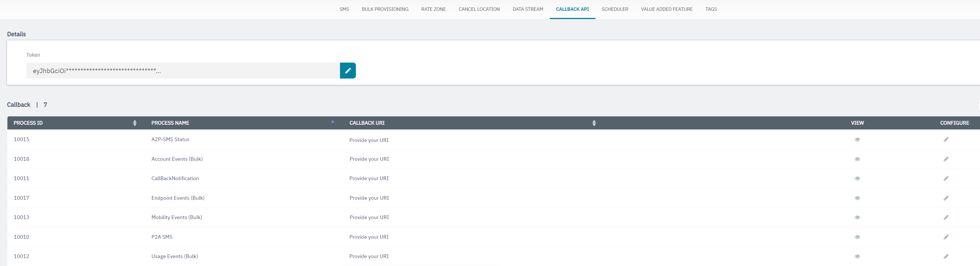Edit the CallBackNotification callback configuration

pyautogui.click(x=946, y=178)
